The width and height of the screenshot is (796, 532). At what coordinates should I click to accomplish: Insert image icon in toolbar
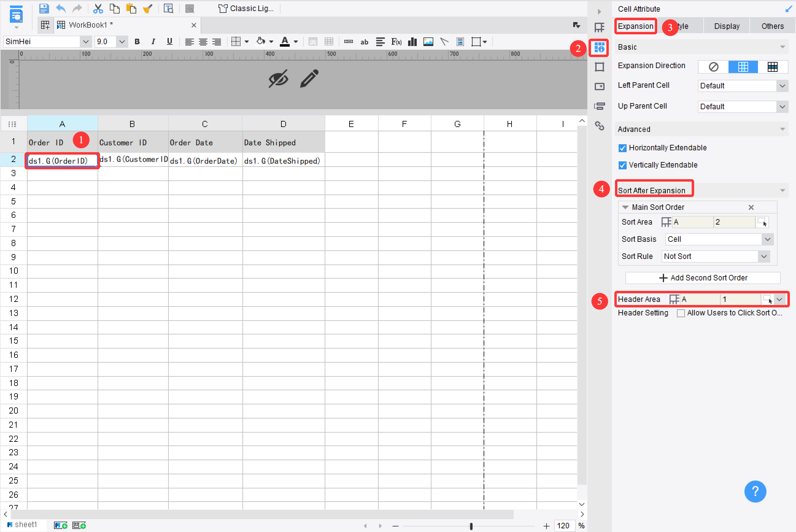point(428,42)
